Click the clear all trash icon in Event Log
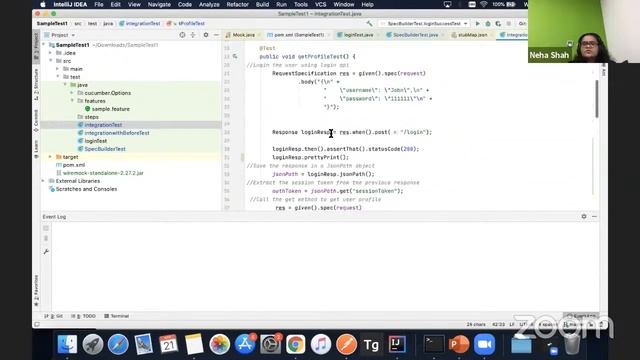Viewport: 640px width, 360px height. [x=46, y=238]
